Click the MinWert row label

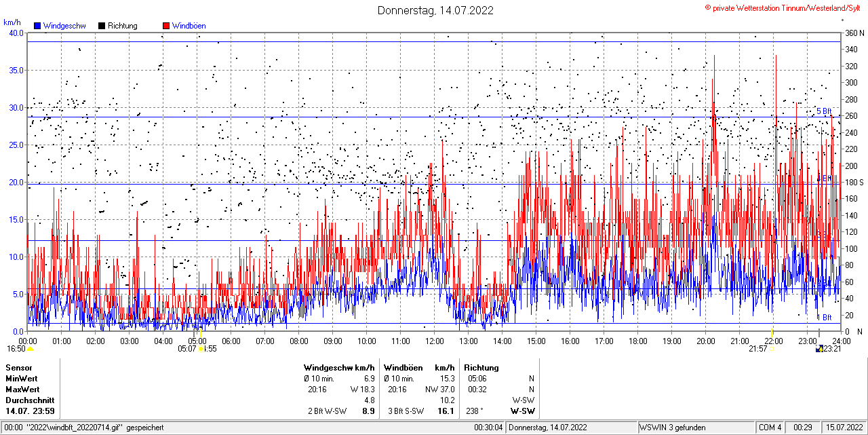22,378
